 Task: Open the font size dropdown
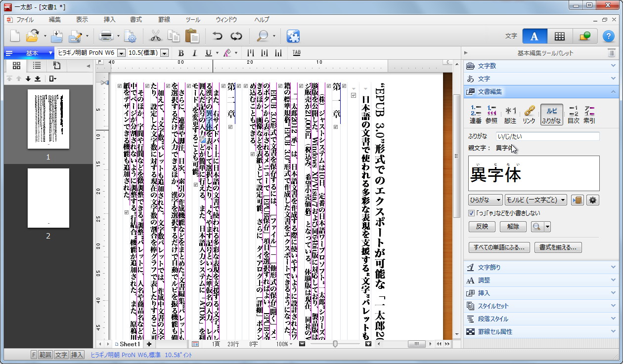click(164, 53)
